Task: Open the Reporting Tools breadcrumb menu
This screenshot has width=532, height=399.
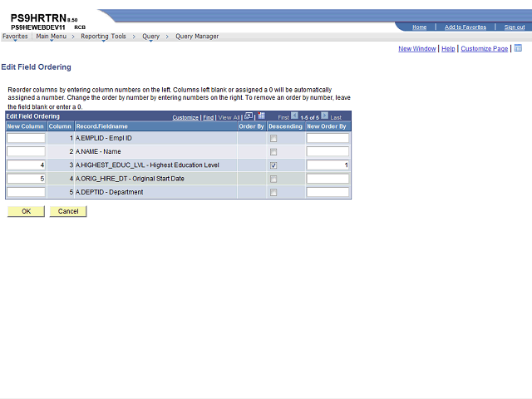Action: pyautogui.click(x=103, y=37)
